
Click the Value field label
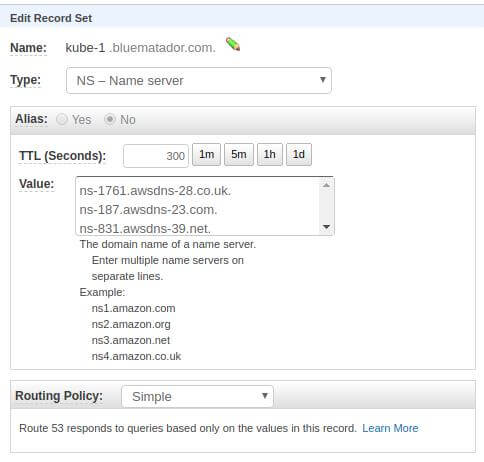36,184
